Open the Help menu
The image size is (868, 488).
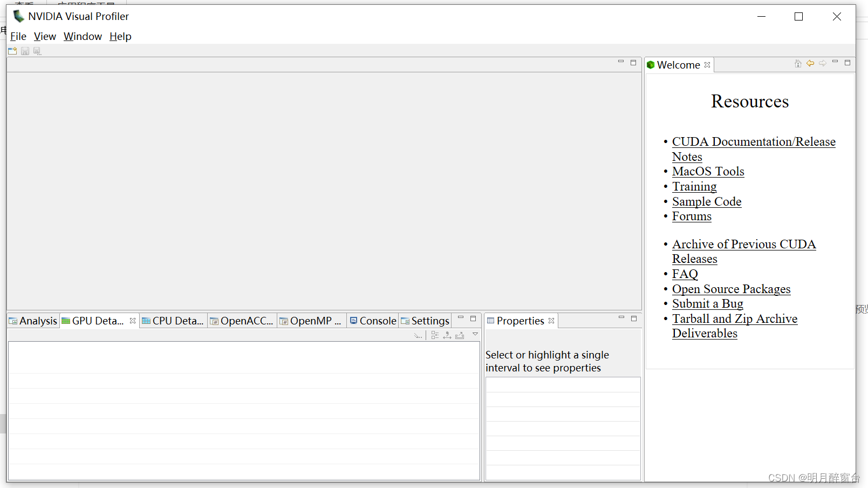[120, 36]
